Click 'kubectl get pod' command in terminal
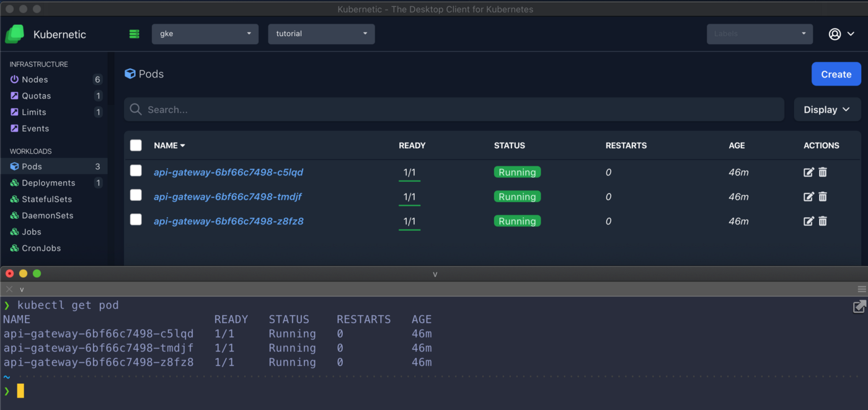The width and height of the screenshot is (868, 410). (68, 305)
